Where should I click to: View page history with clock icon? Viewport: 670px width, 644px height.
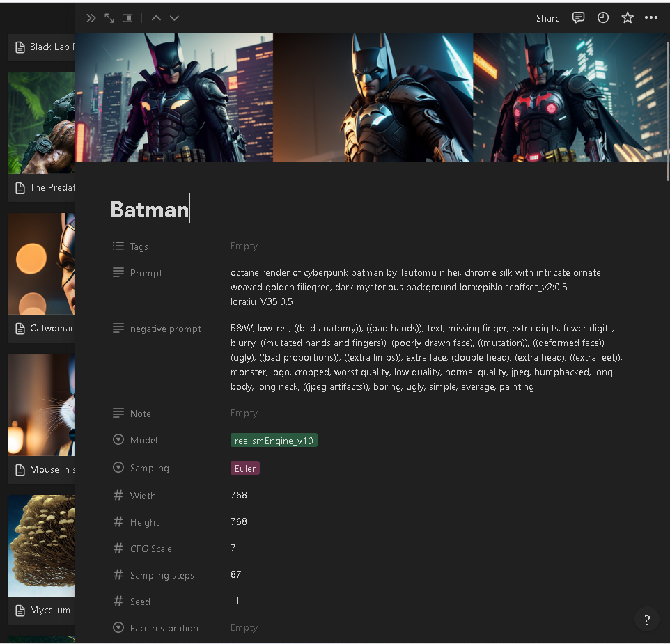coord(603,17)
